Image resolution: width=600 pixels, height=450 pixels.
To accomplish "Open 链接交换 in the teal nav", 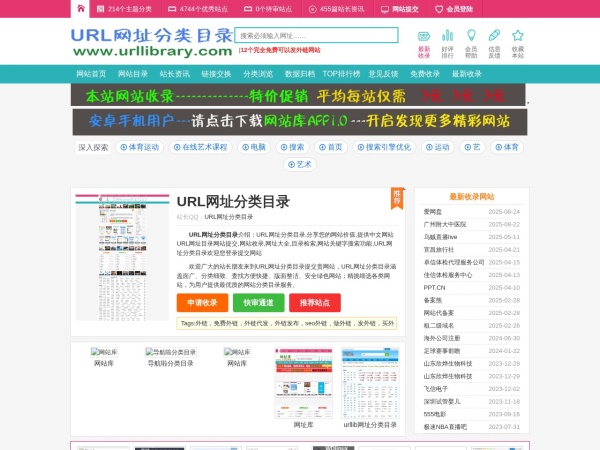I will click(216, 74).
